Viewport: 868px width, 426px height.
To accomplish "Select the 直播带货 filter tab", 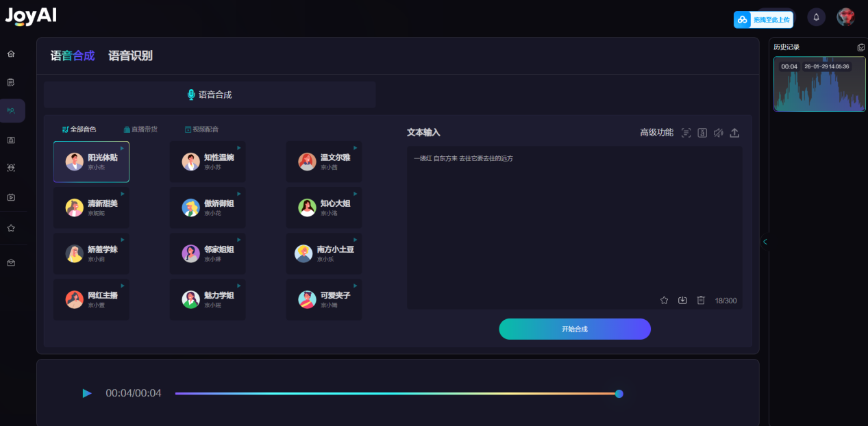I will point(140,129).
